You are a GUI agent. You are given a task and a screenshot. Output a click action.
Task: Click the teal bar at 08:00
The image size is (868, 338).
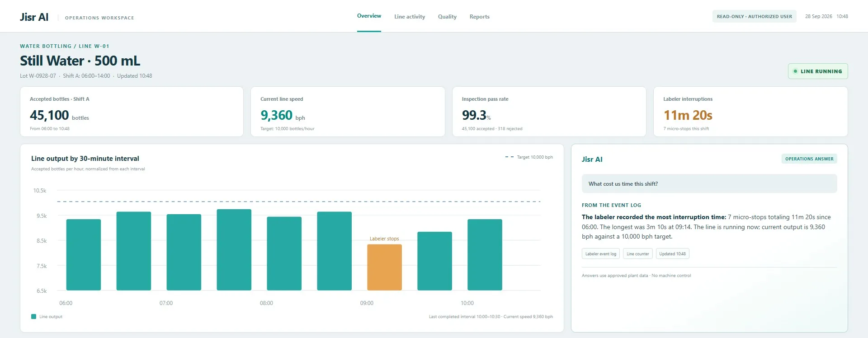coord(284,253)
